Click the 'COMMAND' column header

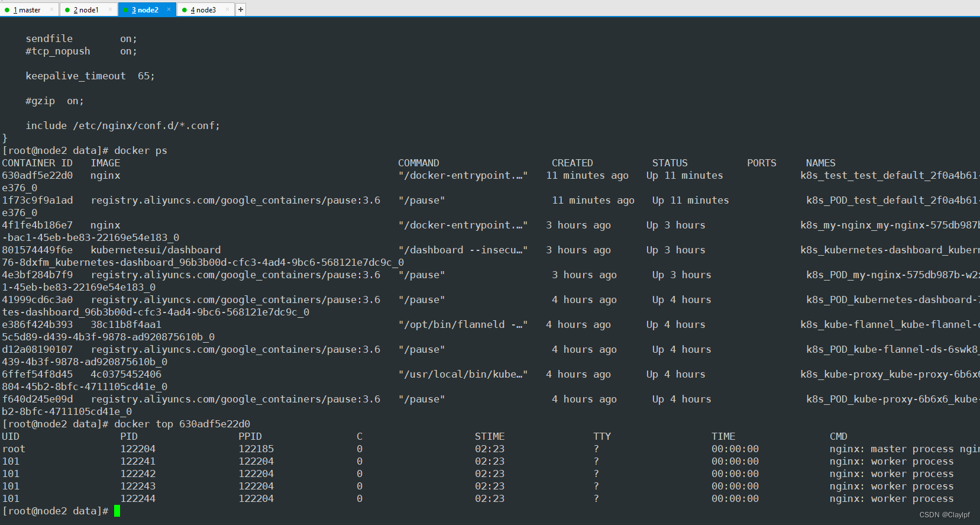419,163
